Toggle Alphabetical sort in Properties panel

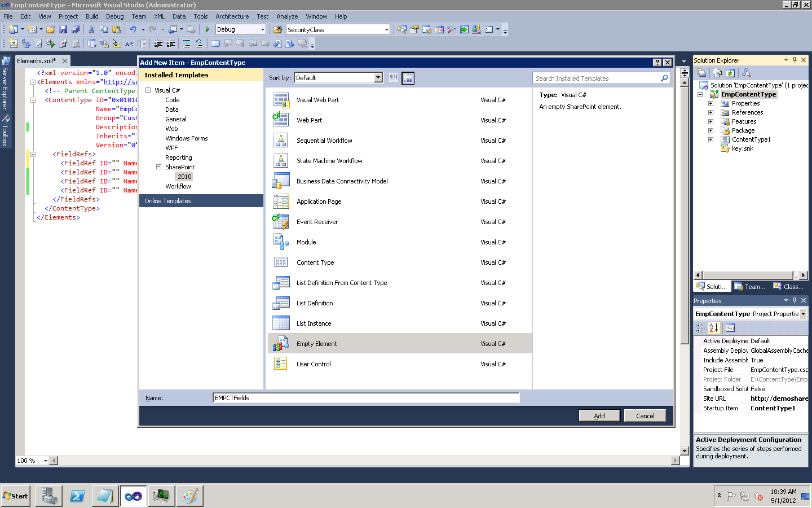(x=714, y=328)
